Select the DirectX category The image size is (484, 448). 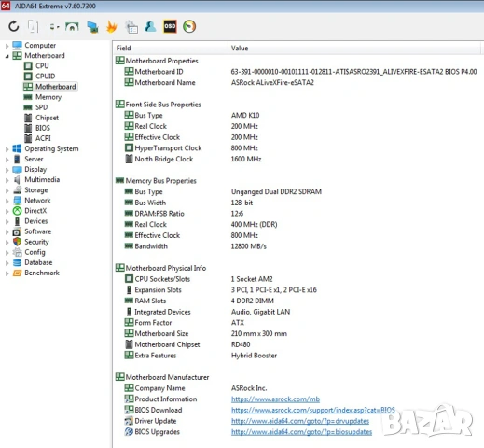[35, 211]
